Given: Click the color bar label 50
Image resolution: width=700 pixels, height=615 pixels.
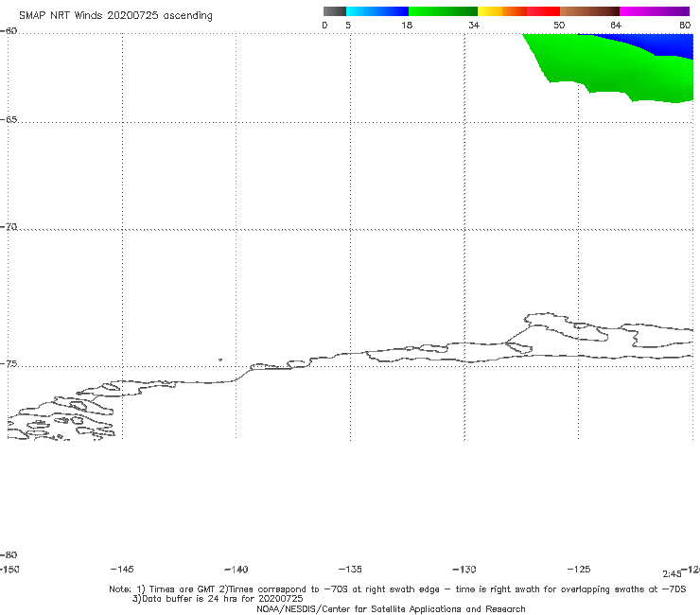Looking at the screenshot, I should (559, 26).
